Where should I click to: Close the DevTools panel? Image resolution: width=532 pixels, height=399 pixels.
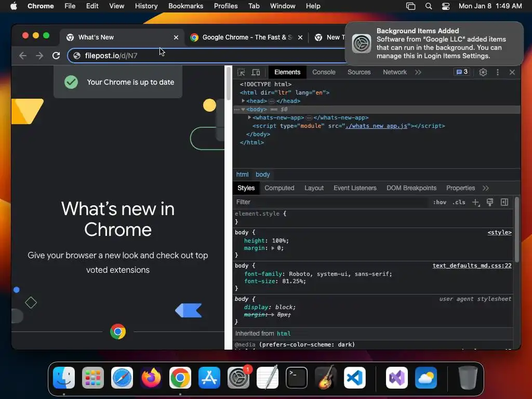click(512, 72)
